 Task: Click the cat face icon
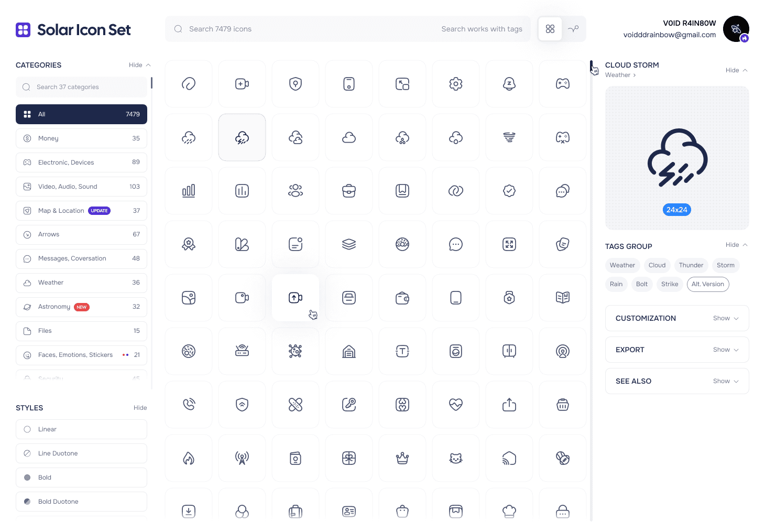455,458
